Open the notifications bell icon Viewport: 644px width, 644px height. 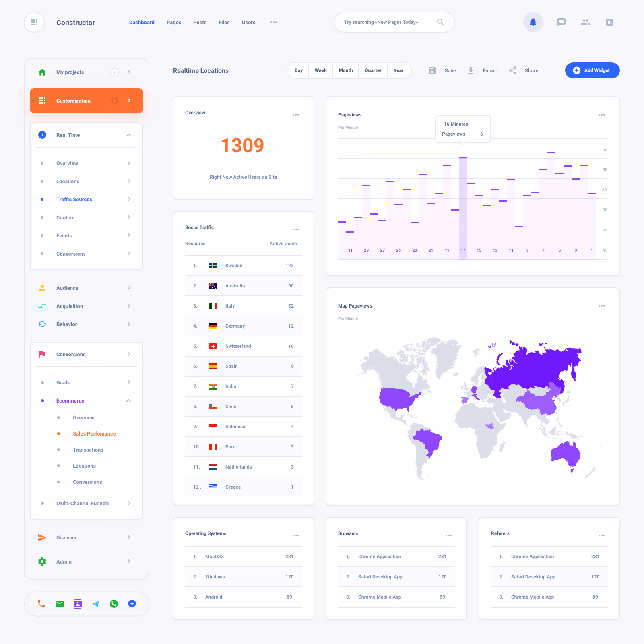tap(533, 22)
